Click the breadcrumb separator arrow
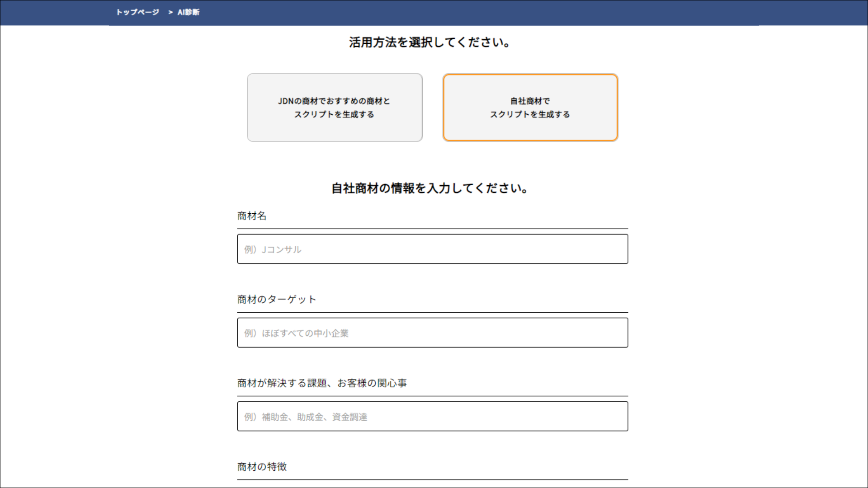 click(x=170, y=12)
